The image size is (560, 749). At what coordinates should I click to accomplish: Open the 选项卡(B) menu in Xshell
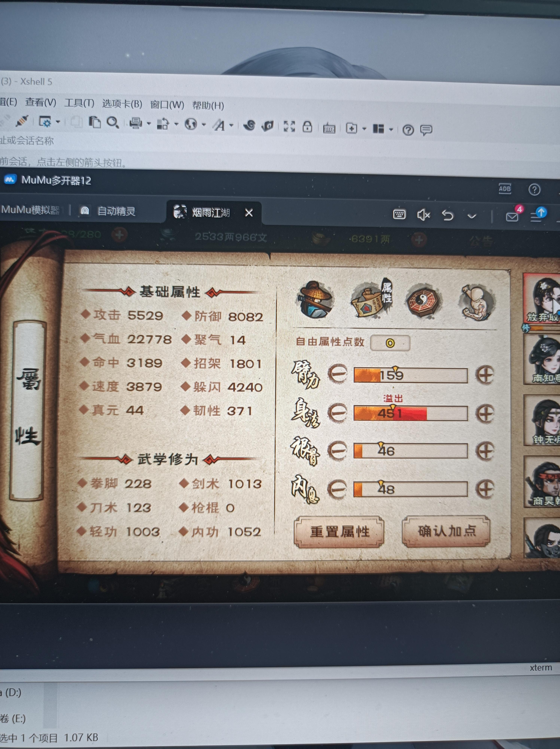(x=122, y=104)
